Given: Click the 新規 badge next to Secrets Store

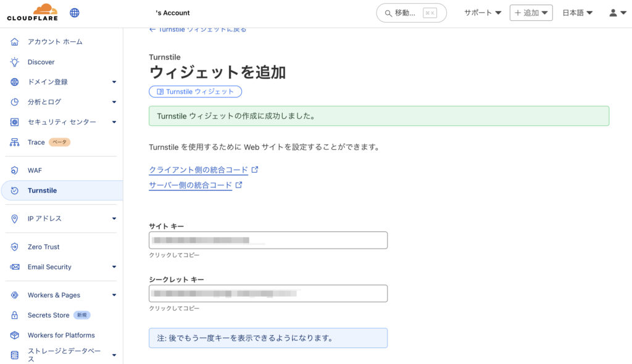Looking at the screenshot, I should coord(82,315).
